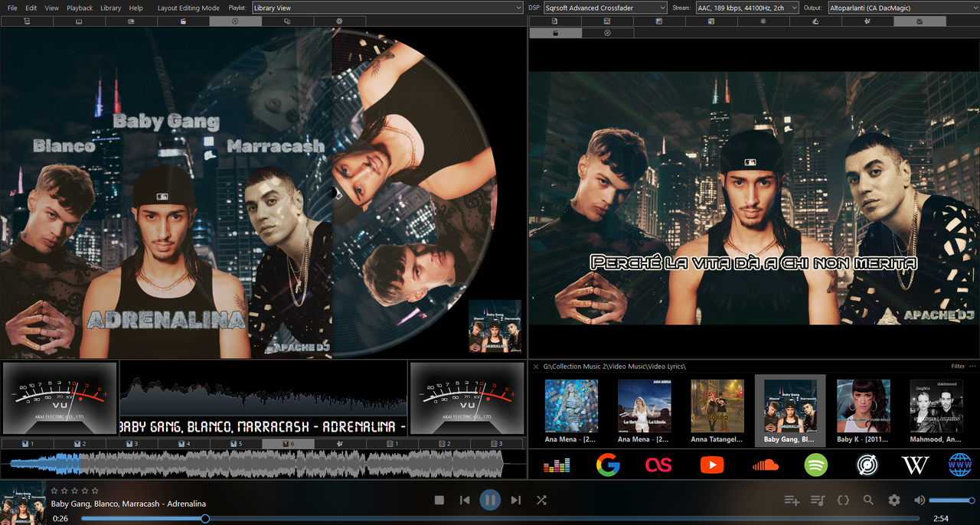Select the second left panel tab with book icon

coord(78,21)
